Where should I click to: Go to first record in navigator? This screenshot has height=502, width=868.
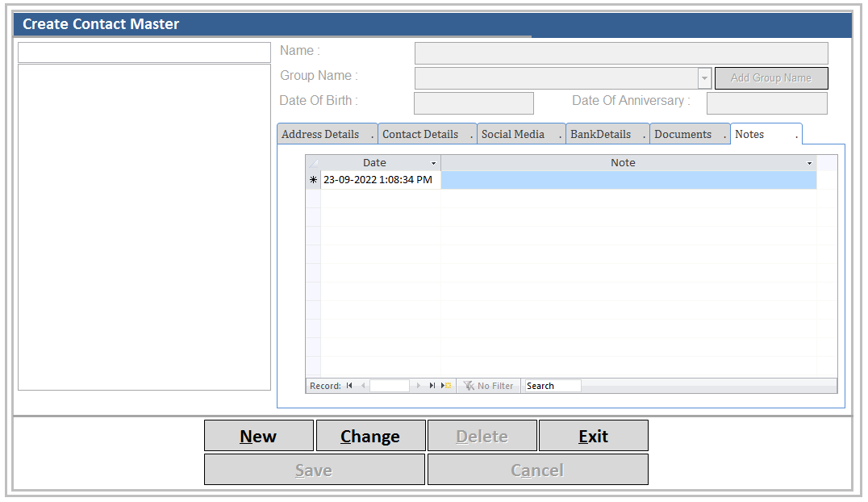(x=349, y=386)
